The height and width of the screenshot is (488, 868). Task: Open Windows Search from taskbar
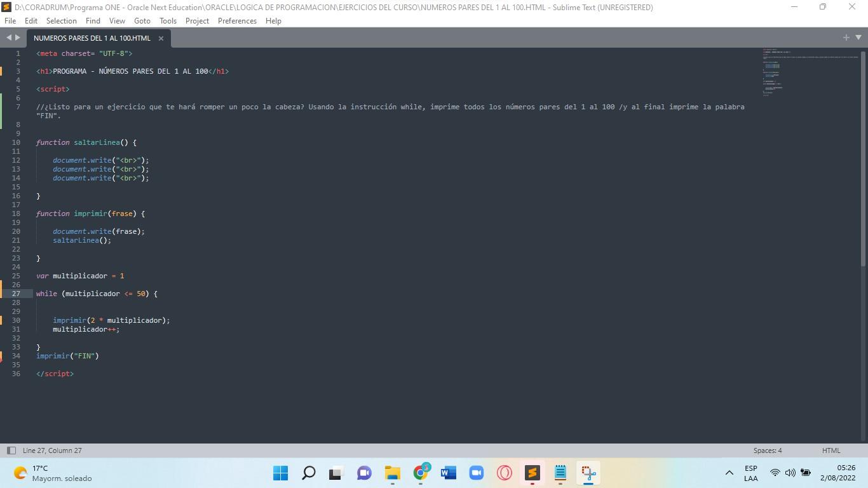(308, 473)
